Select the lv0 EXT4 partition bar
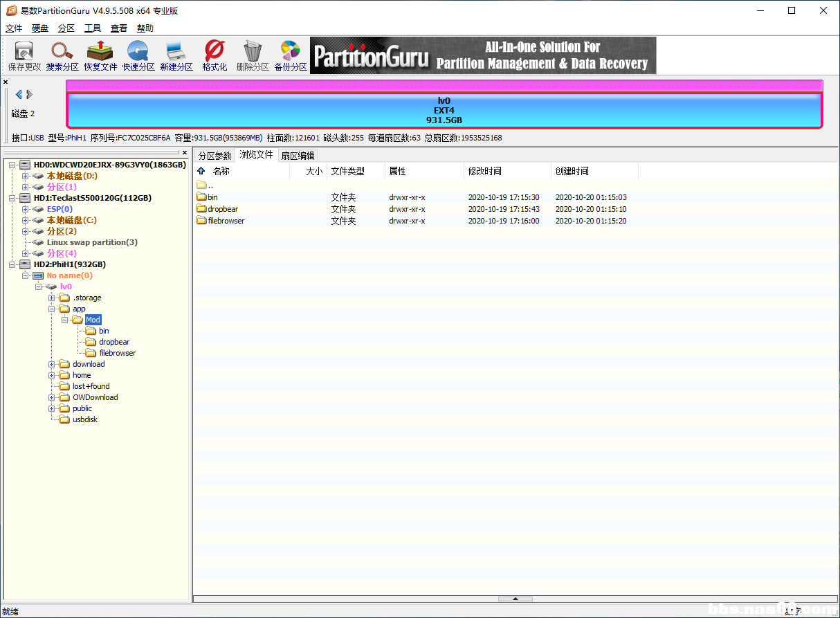This screenshot has width=840, height=618. [x=444, y=111]
